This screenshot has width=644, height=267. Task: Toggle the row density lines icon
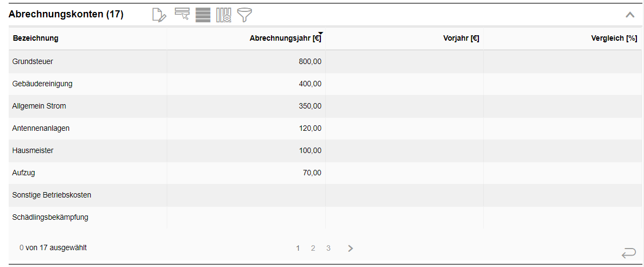[203, 15]
